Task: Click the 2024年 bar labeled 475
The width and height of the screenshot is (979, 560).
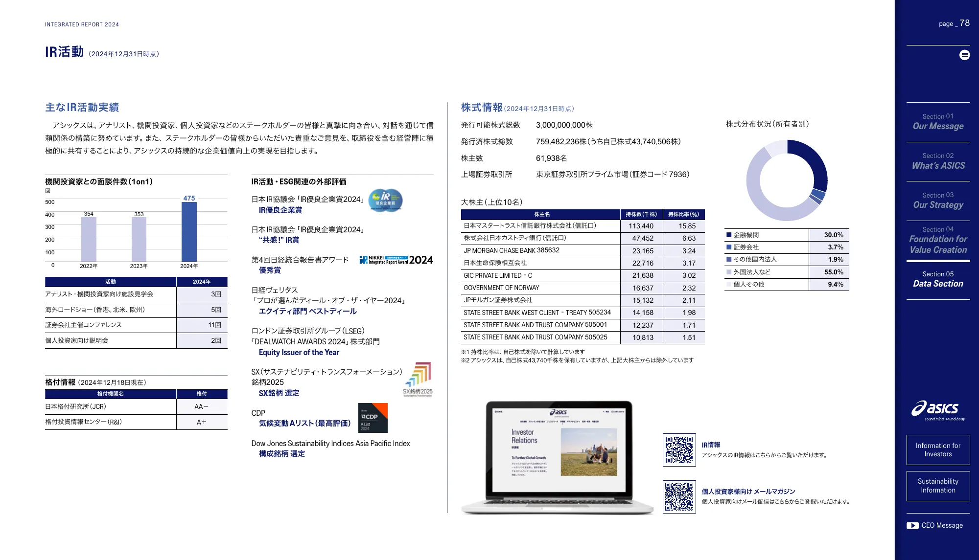Action: coord(189,232)
